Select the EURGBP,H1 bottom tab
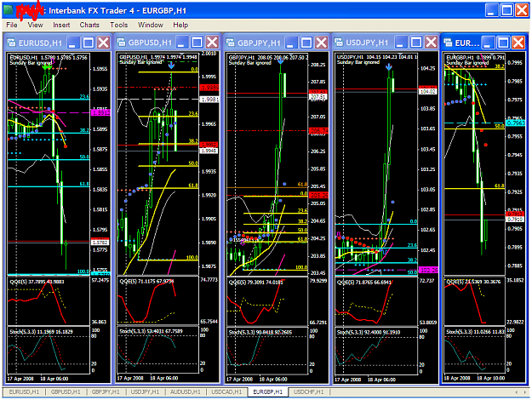532x400 pixels. (267, 391)
